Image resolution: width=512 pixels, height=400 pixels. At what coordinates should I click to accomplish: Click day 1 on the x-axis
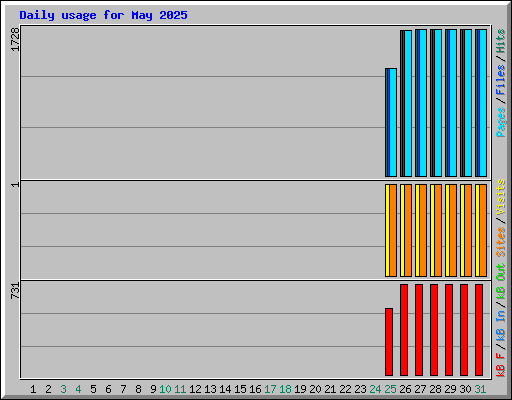33,389
